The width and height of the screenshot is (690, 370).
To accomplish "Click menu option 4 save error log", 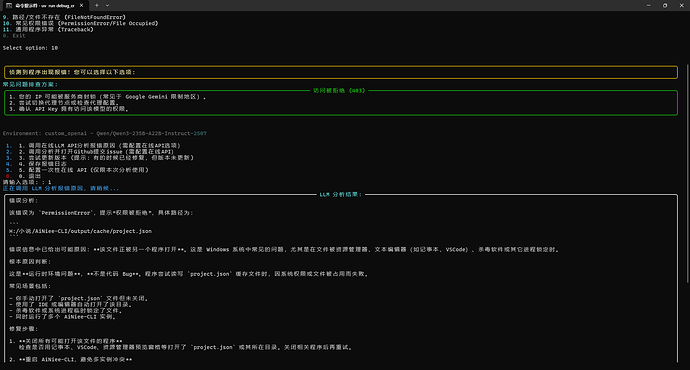I will [37, 164].
